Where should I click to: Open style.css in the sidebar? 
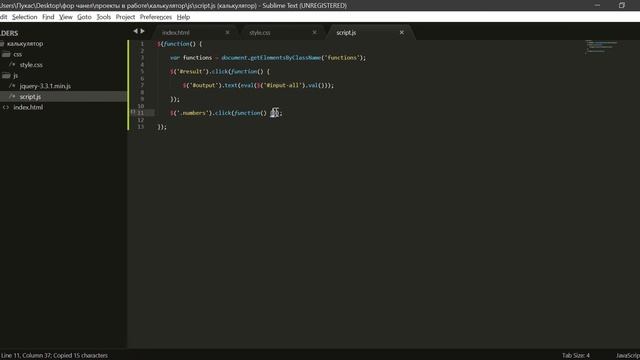click(31, 65)
